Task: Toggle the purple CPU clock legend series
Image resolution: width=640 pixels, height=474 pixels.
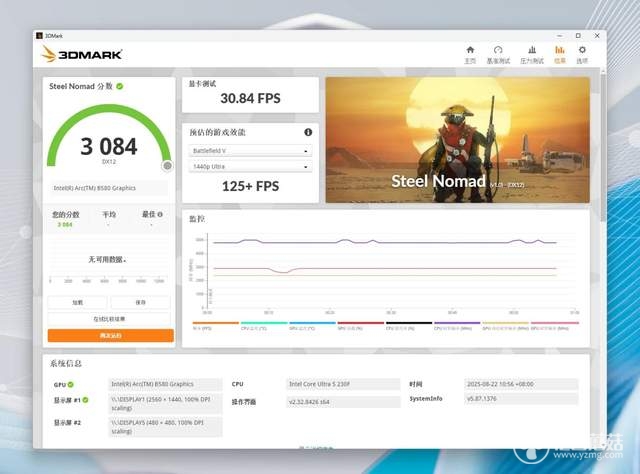Action: pos(457,325)
